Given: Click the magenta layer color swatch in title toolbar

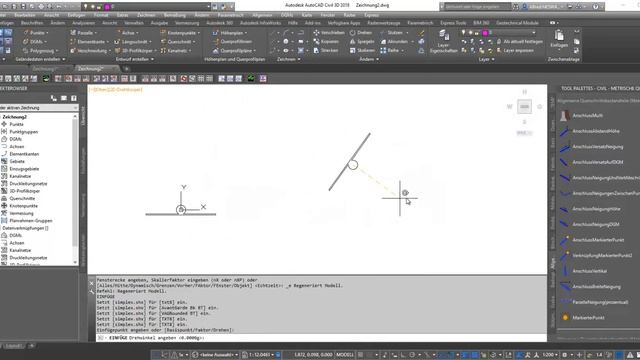Looking at the screenshot, I should 107,7.
